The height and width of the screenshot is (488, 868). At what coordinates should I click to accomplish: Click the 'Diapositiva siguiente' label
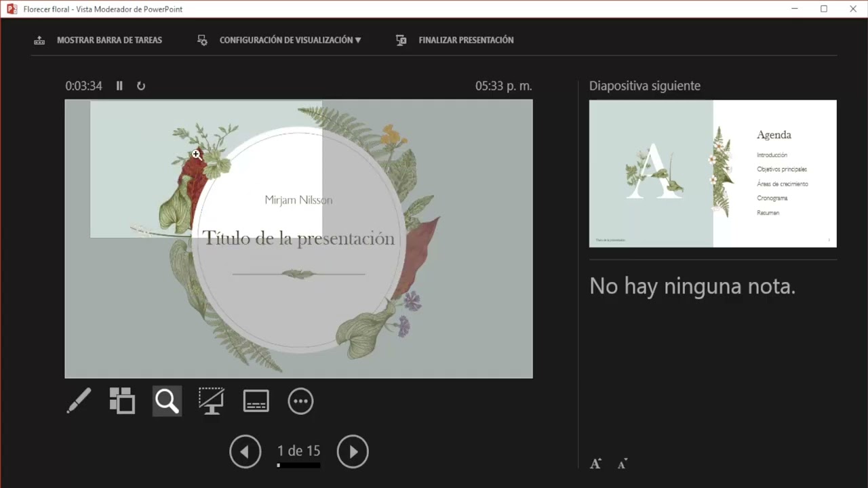click(645, 86)
